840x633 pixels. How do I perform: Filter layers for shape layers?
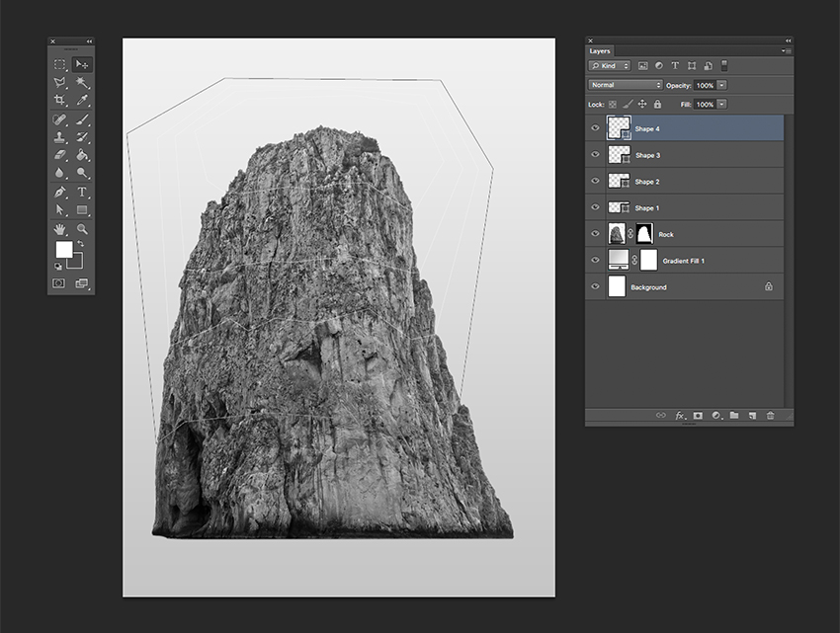[692, 66]
